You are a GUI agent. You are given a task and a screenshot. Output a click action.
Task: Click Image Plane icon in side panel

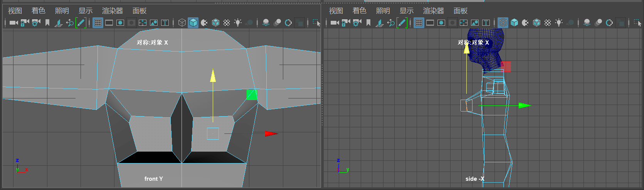(x=380, y=23)
